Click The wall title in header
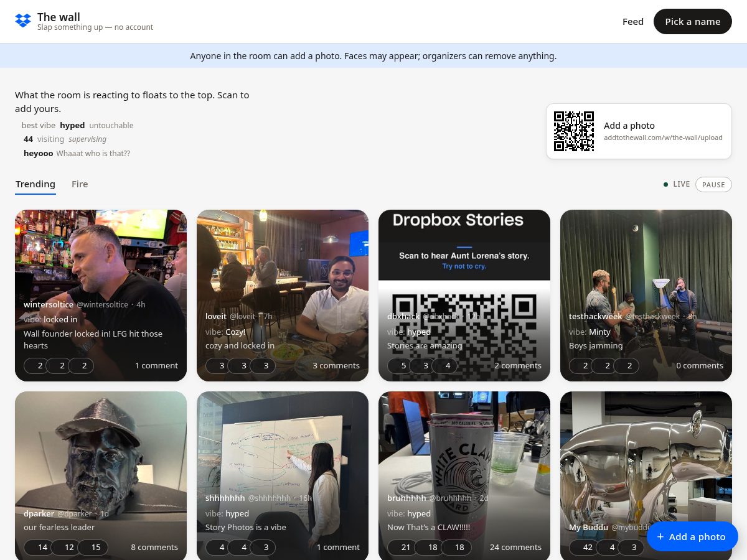The image size is (747, 560). tap(59, 17)
